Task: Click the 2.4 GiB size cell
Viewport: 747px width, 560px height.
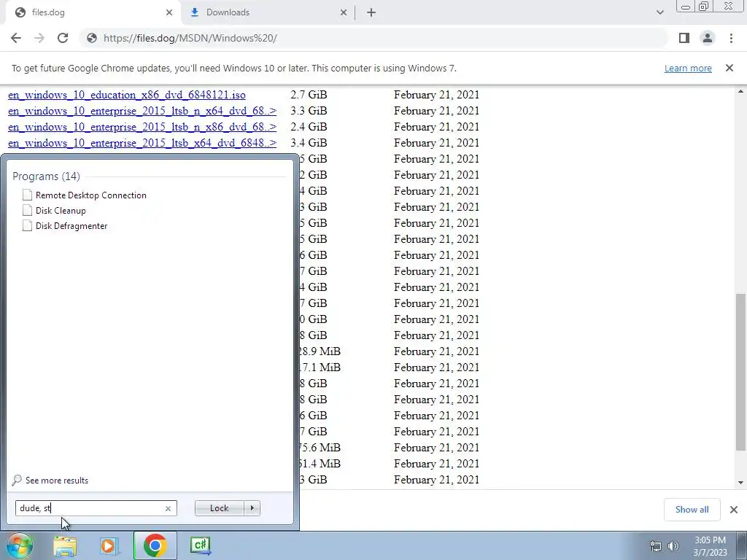Action: (x=309, y=127)
